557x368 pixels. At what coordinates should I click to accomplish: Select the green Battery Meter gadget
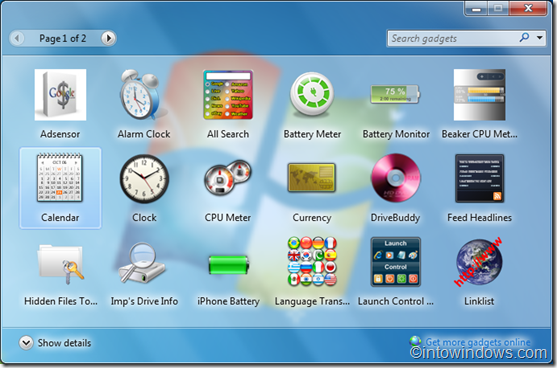click(x=312, y=94)
